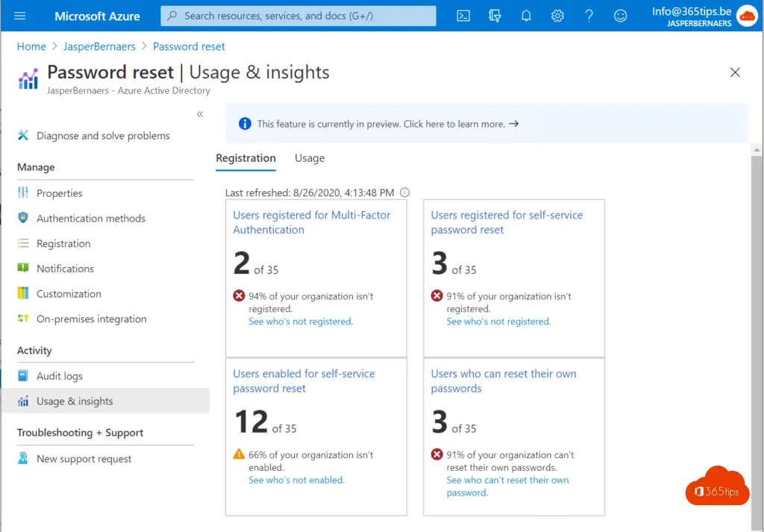
Task: Focus the Search resources, services, and docs box
Action: pyautogui.click(x=298, y=16)
